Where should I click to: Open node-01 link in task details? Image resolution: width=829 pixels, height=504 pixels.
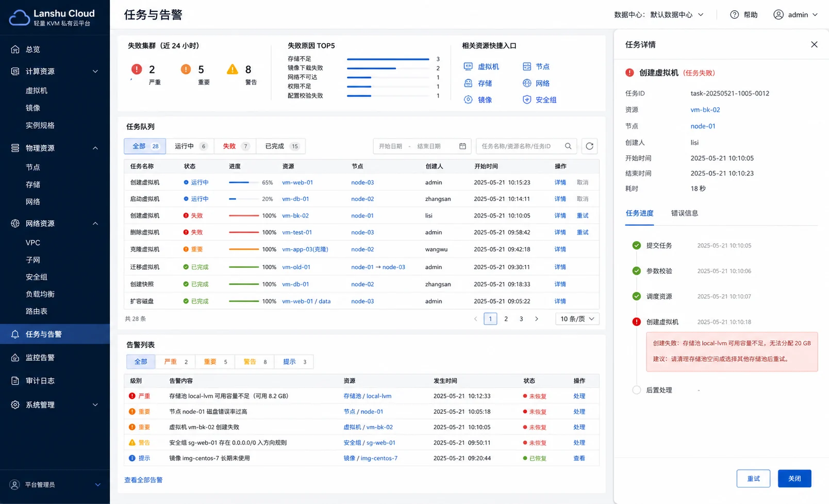point(703,126)
